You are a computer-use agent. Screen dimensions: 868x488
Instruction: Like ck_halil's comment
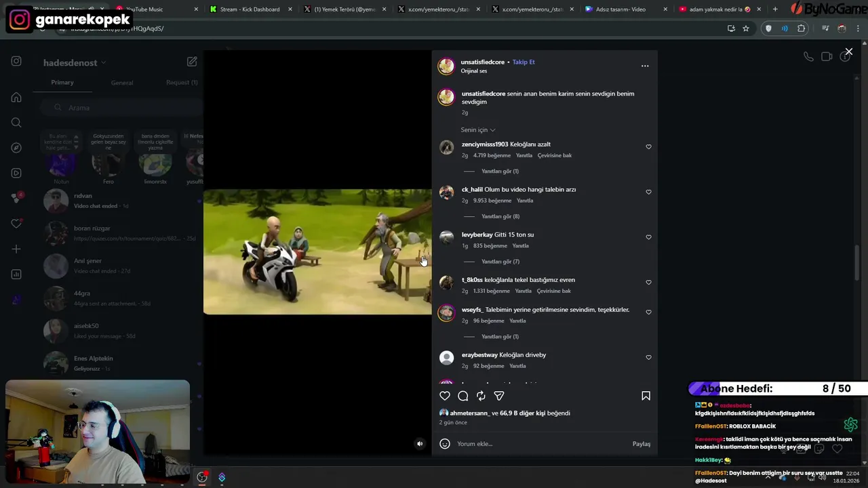648,192
